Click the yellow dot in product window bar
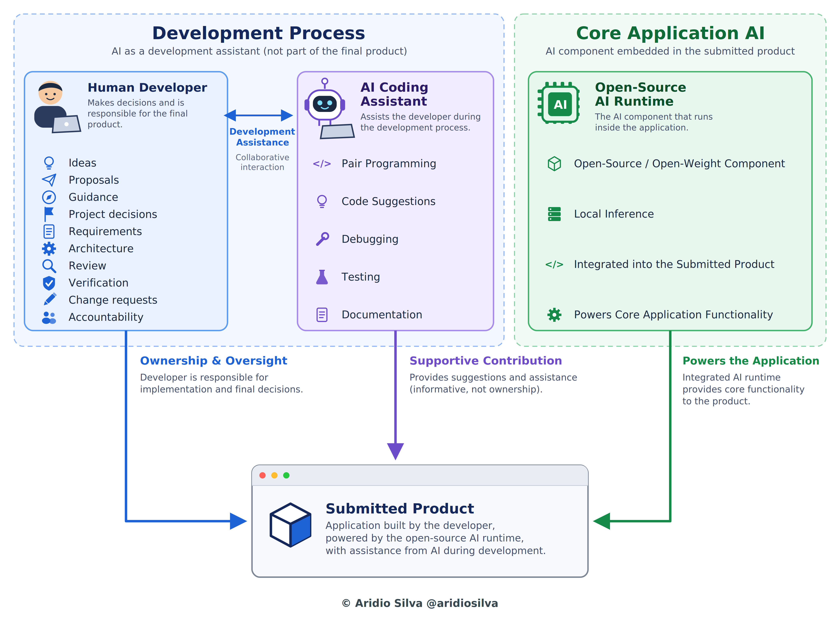This screenshot has width=840, height=626. (274, 475)
